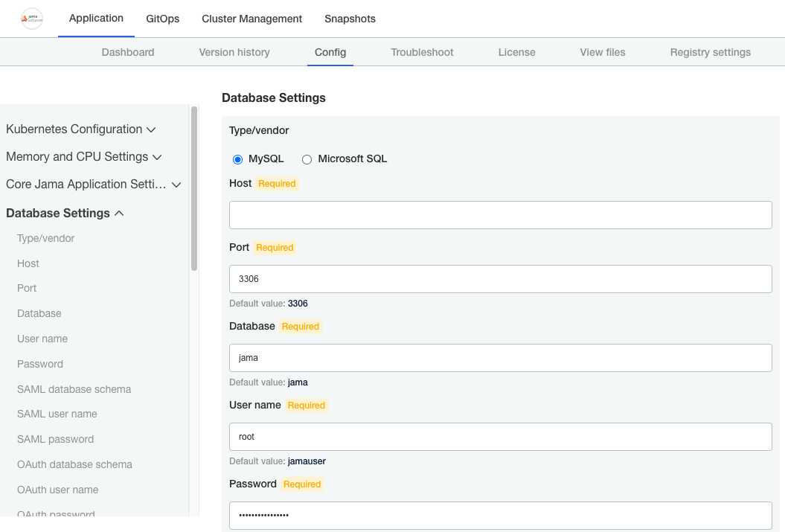Click the Port field containing 3306

[x=501, y=279]
